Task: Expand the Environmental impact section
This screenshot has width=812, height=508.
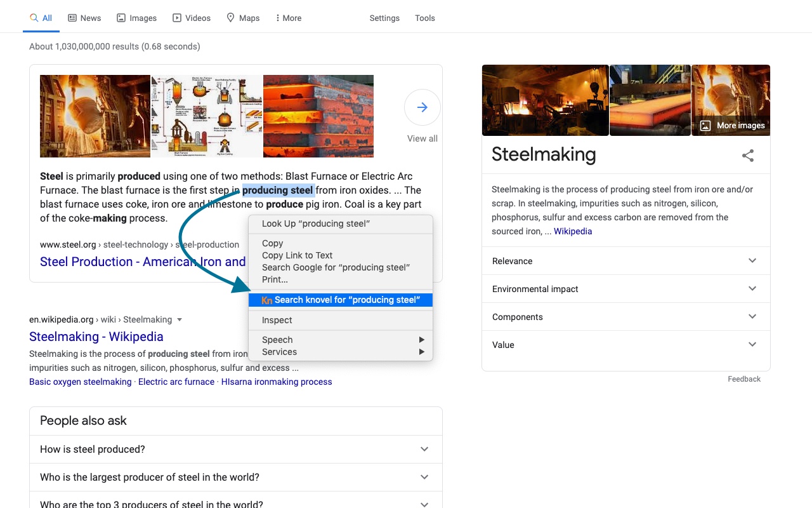Action: pyautogui.click(x=625, y=289)
